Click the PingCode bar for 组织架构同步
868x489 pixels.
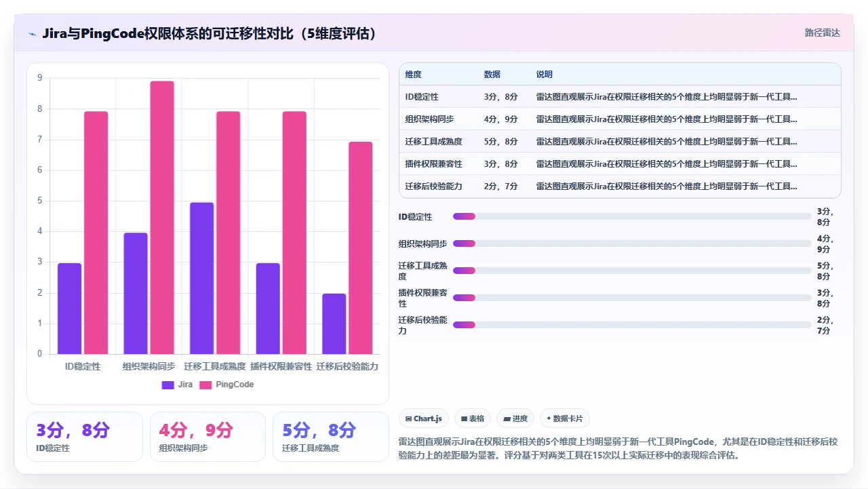162,217
